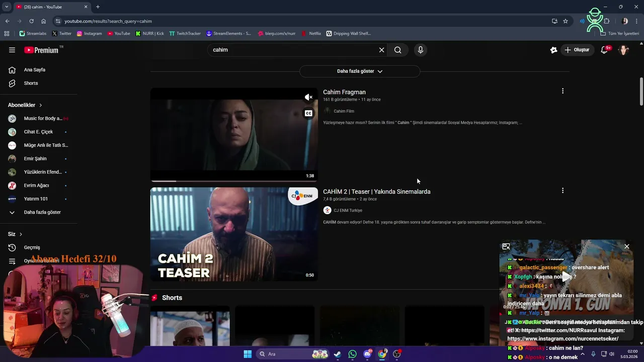Close the mini player with the X
644x362 pixels.
click(x=627, y=246)
